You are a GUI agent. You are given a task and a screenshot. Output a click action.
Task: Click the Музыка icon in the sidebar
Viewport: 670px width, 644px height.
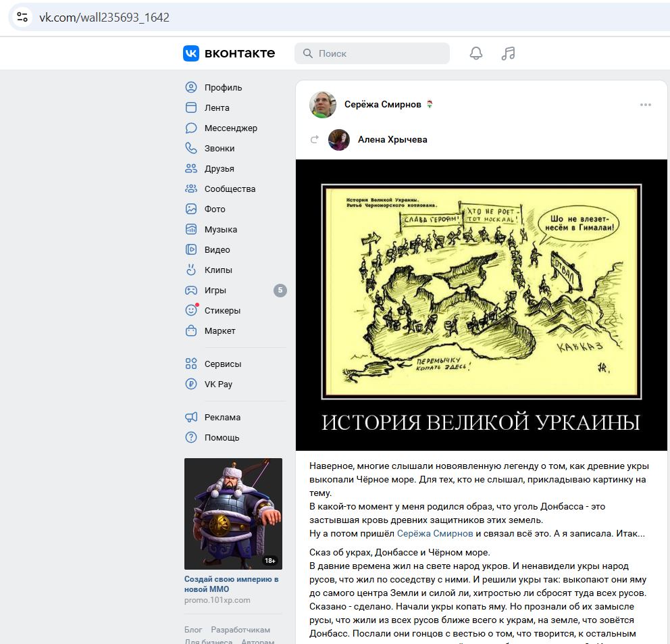tap(191, 229)
